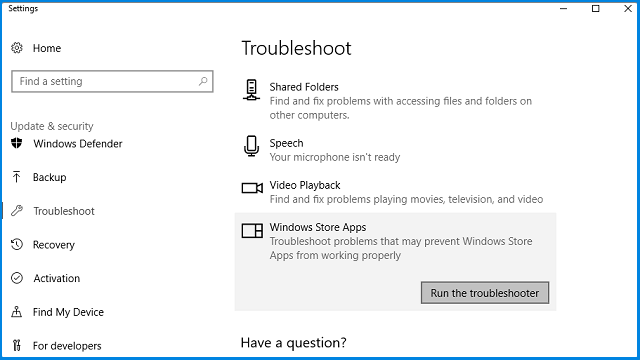Select the Shared Folders troubleshooter icon
The width and height of the screenshot is (640, 360).
click(251, 90)
